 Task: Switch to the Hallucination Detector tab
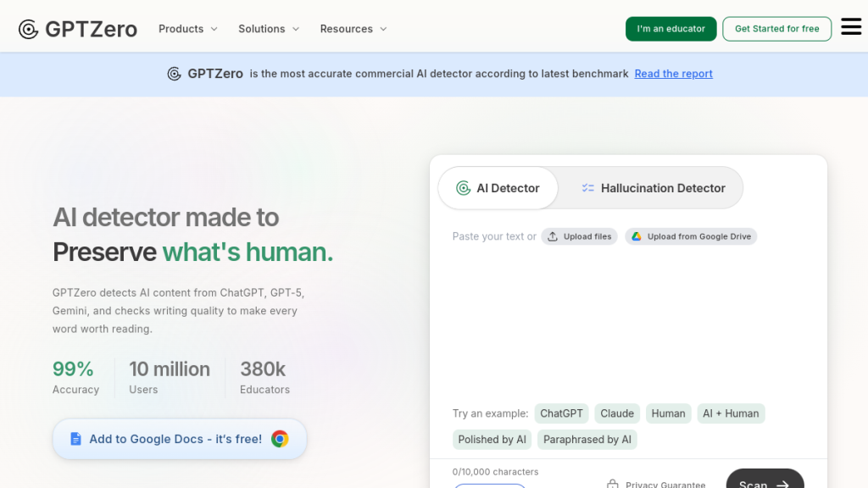click(x=653, y=188)
